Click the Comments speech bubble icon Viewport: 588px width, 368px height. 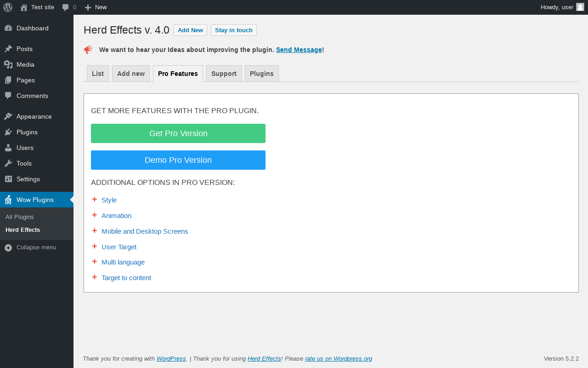(x=8, y=96)
